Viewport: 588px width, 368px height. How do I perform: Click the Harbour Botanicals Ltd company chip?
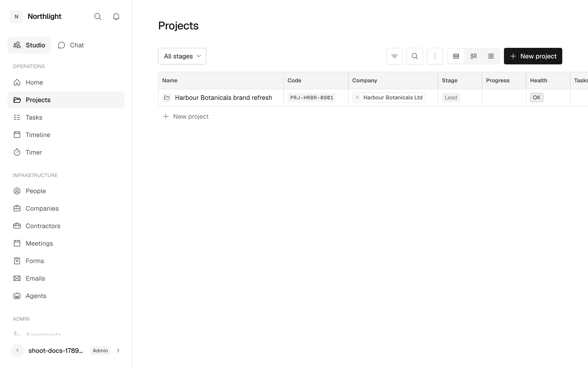point(389,98)
